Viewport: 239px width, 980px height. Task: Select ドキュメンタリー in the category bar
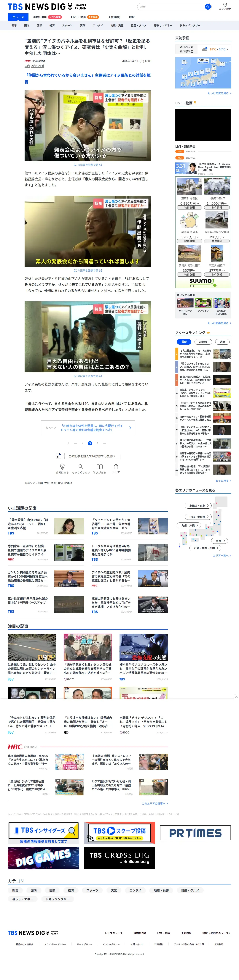click(190, 25)
